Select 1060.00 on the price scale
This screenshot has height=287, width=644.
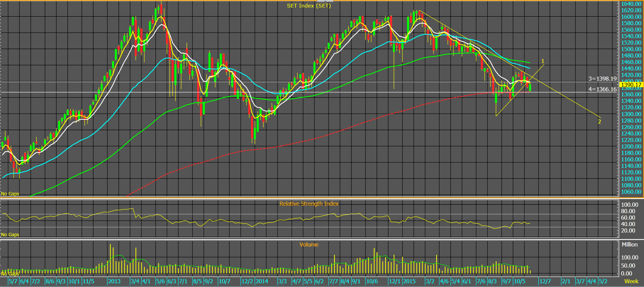631,192
